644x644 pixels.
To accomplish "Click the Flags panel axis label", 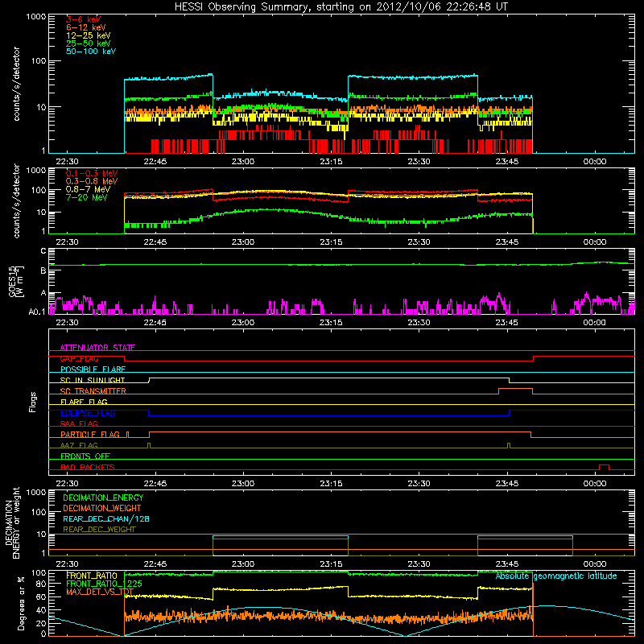I will point(33,402).
